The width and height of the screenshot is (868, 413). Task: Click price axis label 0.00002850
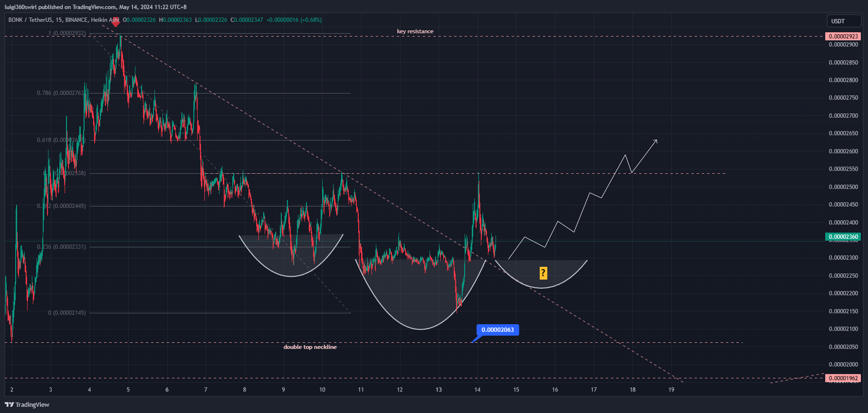click(x=843, y=63)
